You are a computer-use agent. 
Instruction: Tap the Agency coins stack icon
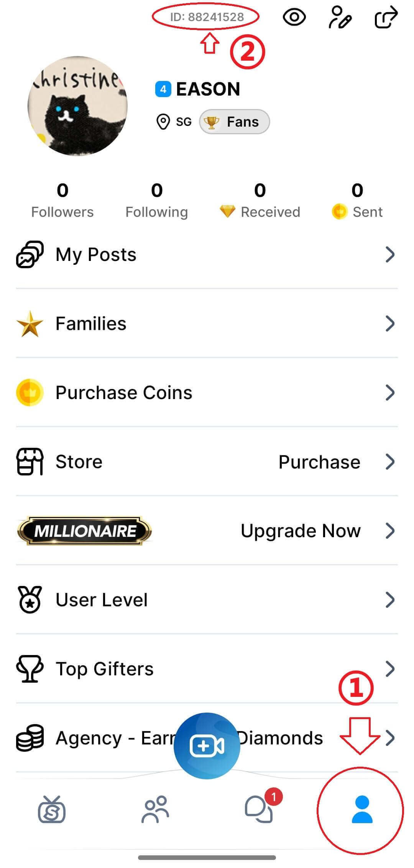click(30, 738)
